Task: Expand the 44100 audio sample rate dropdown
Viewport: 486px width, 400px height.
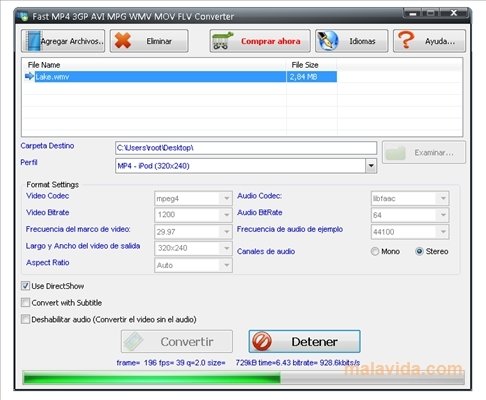Action: tap(443, 232)
